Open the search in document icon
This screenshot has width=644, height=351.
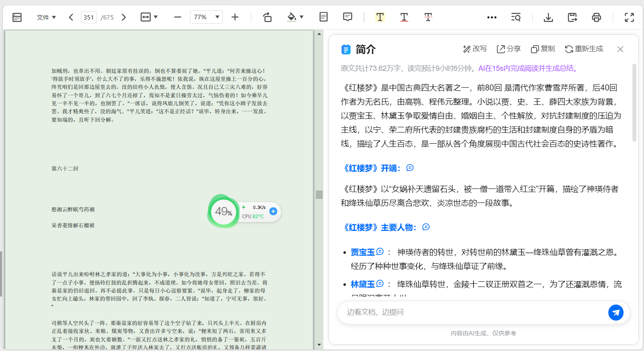pos(516,17)
